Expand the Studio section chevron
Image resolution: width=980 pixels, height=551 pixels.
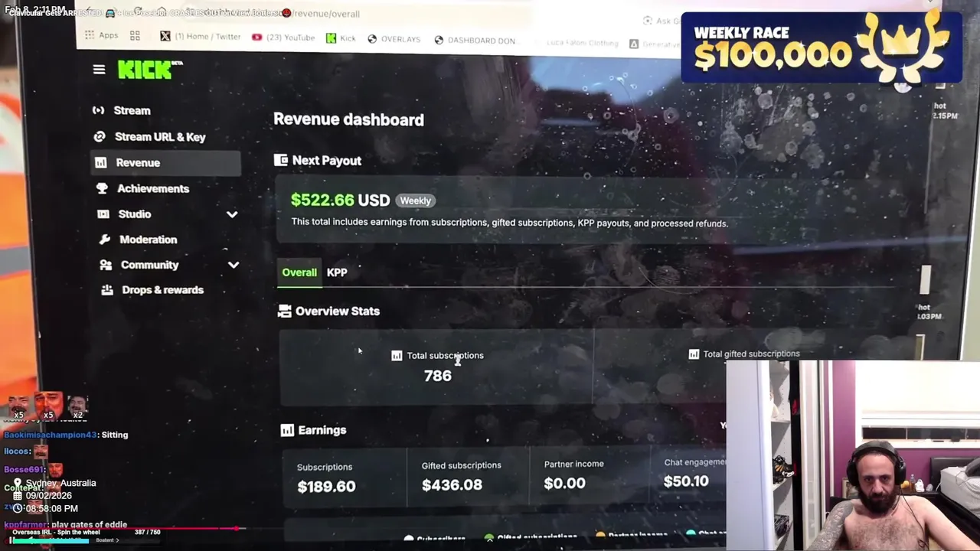[x=232, y=214]
